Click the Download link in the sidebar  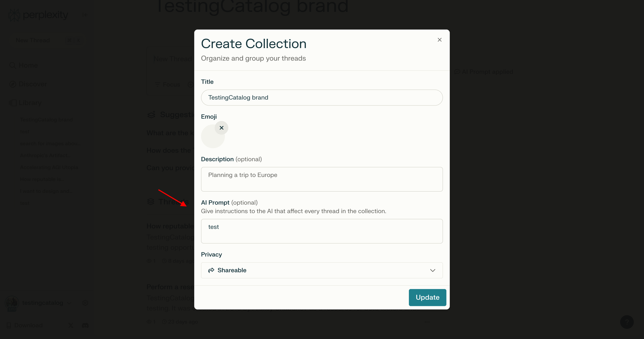click(24, 325)
